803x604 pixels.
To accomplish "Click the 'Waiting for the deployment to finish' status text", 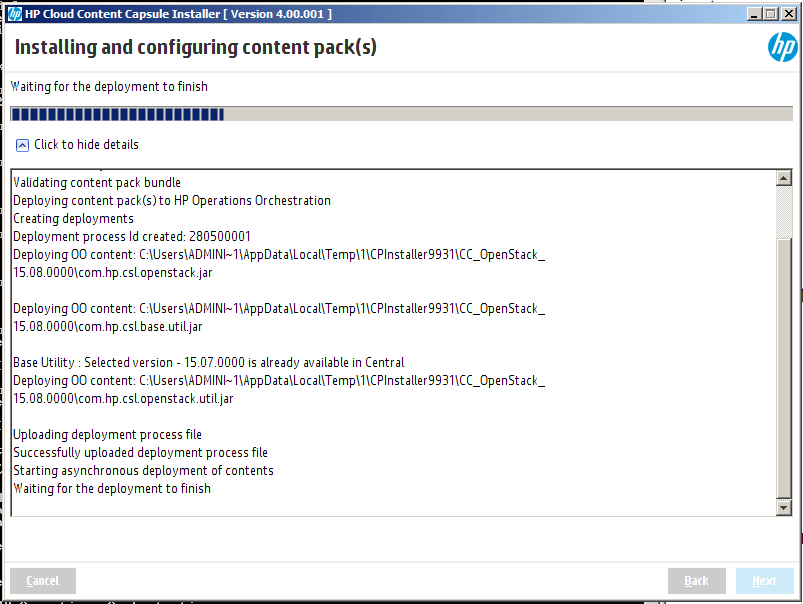I will 108,87.
